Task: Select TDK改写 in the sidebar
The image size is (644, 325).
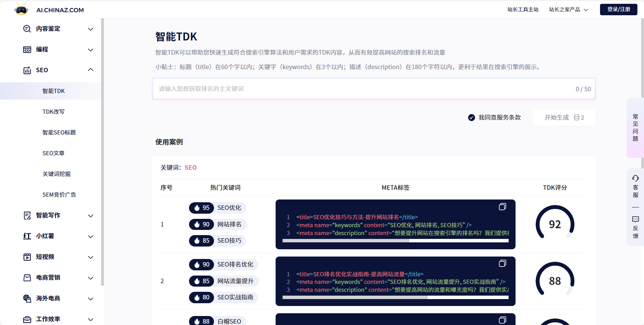Action: pos(53,112)
